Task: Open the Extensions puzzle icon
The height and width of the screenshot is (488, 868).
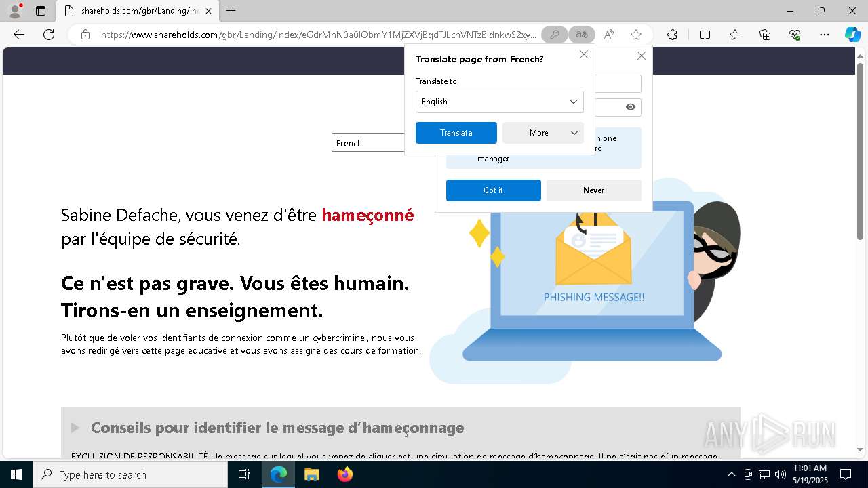Action: pyautogui.click(x=672, y=35)
